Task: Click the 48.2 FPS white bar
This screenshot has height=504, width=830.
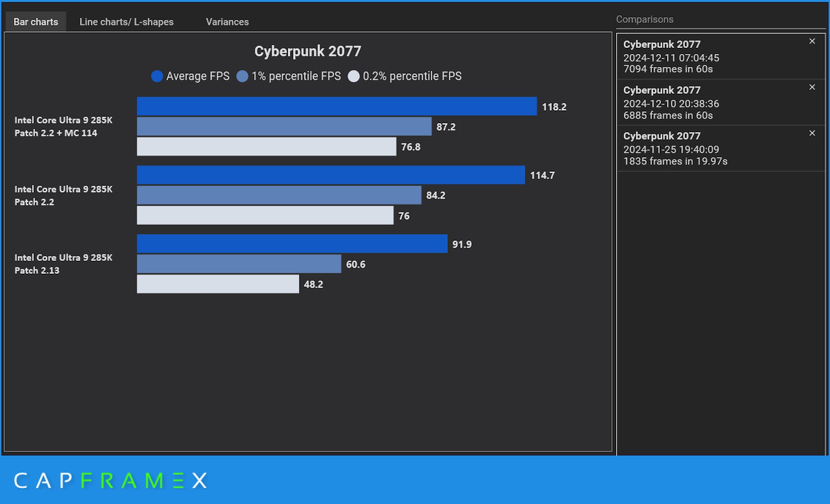Action: [x=217, y=284]
